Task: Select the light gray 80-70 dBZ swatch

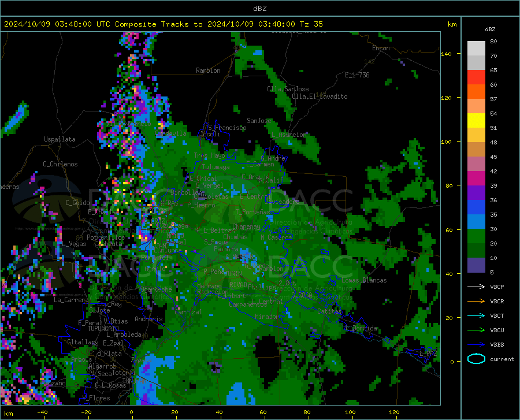Action: click(x=476, y=49)
